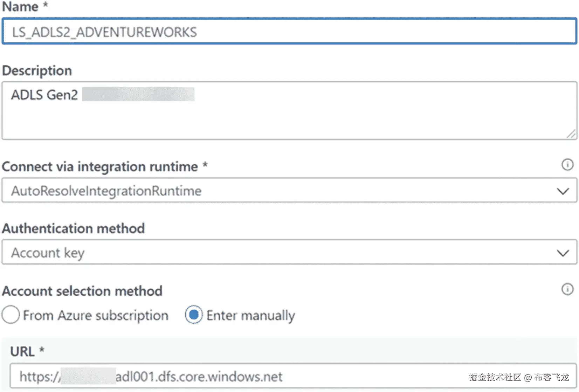Open the AutoResolveIntegrationRuntime dropdown
The image size is (579, 392).
[x=280, y=191]
